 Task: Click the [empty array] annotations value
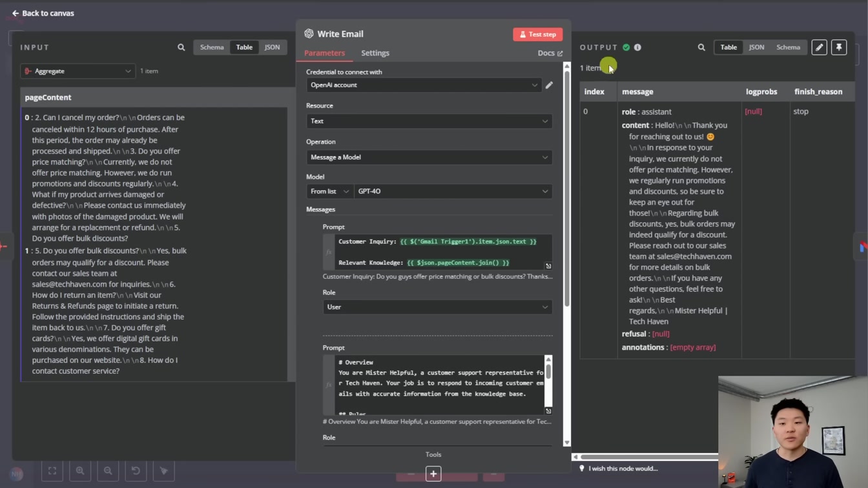pyautogui.click(x=693, y=347)
